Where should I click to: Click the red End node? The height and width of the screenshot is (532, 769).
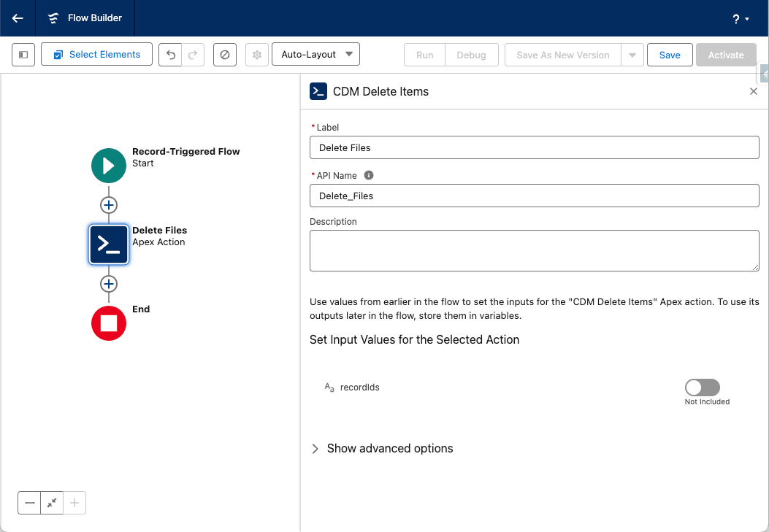[x=109, y=323]
